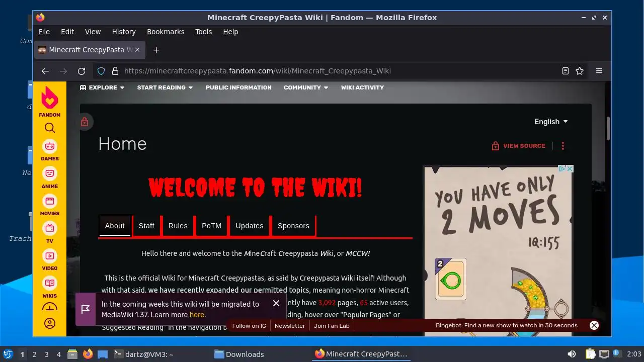Click the '3,092' pages count text
This screenshot has height=362, width=644.
coord(327,303)
